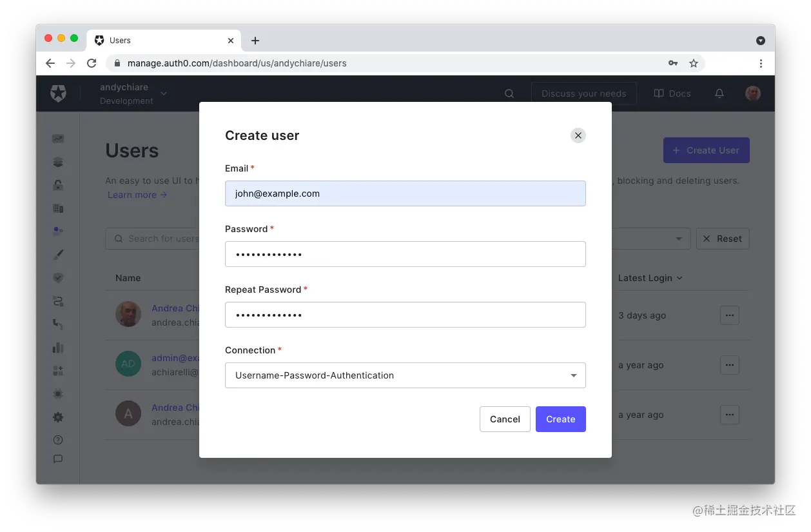Open the search magnifier in top bar
This screenshot has width=811, height=532.
pyautogui.click(x=509, y=93)
